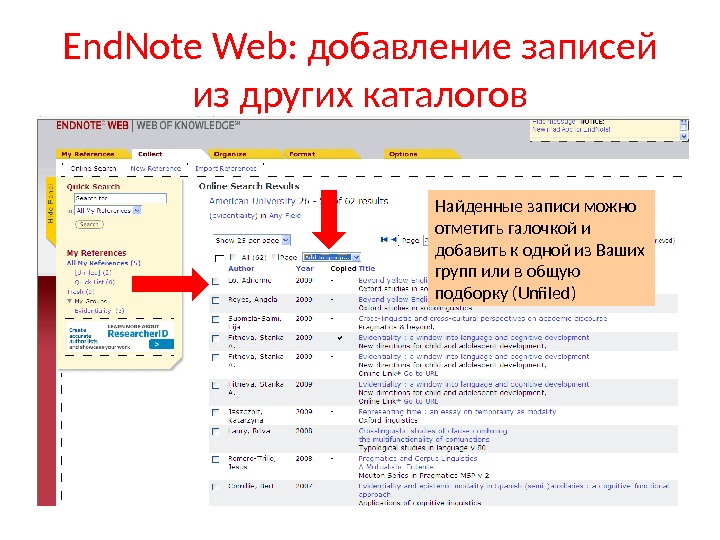Click the Page number input field

(x=425, y=240)
